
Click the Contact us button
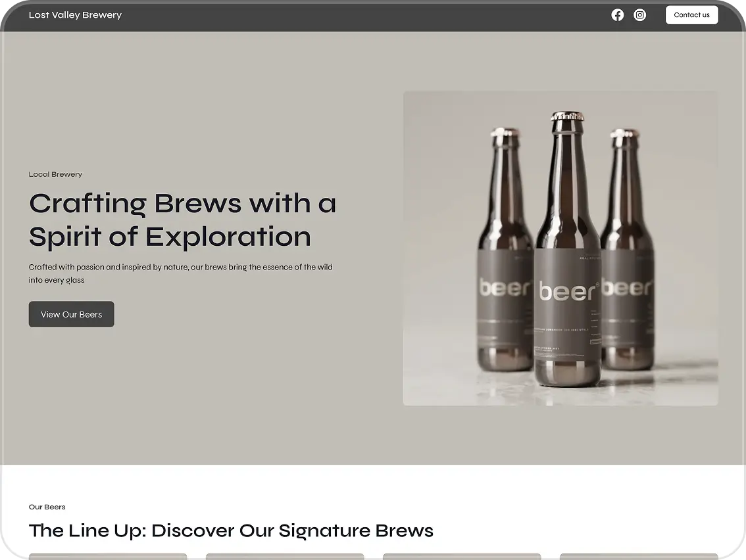coord(691,14)
